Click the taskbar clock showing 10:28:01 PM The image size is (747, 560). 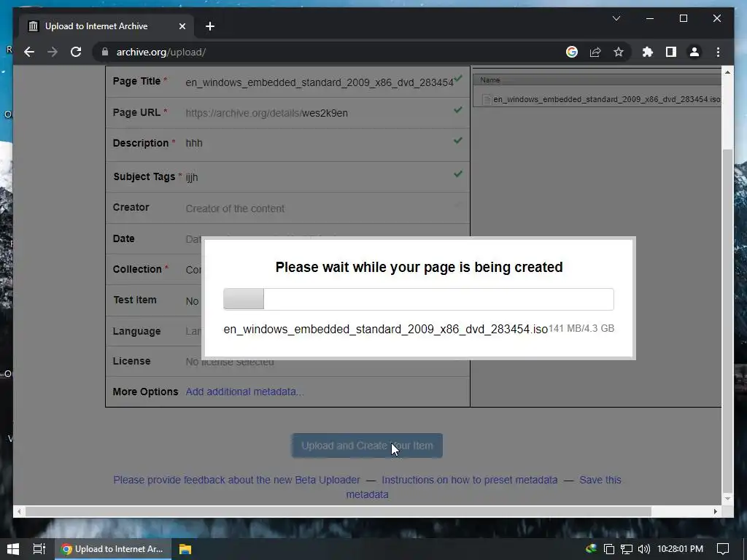680,549
